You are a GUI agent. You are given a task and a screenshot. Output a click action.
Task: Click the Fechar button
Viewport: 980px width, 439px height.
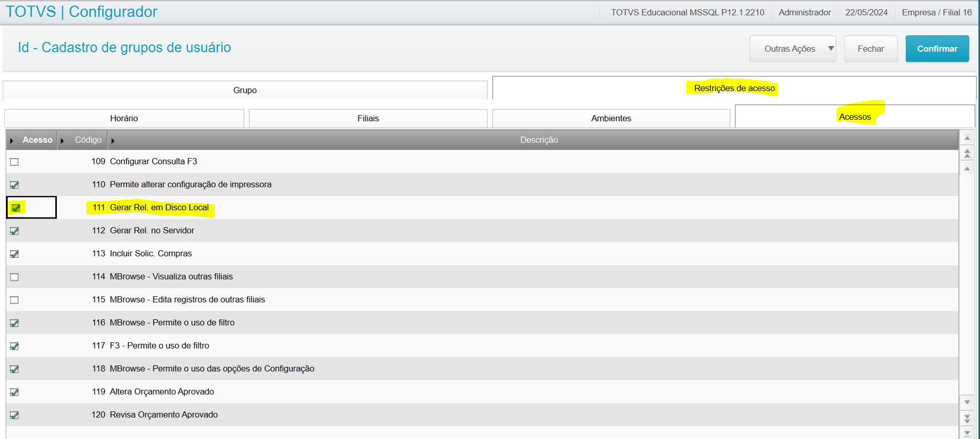pyautogui.click(x=870, y=49)
